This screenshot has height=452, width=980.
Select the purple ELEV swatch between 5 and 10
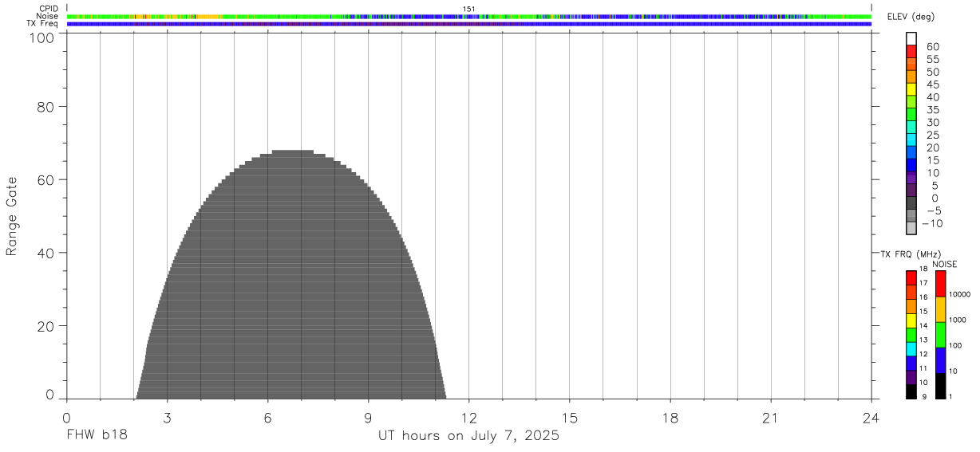911,179
